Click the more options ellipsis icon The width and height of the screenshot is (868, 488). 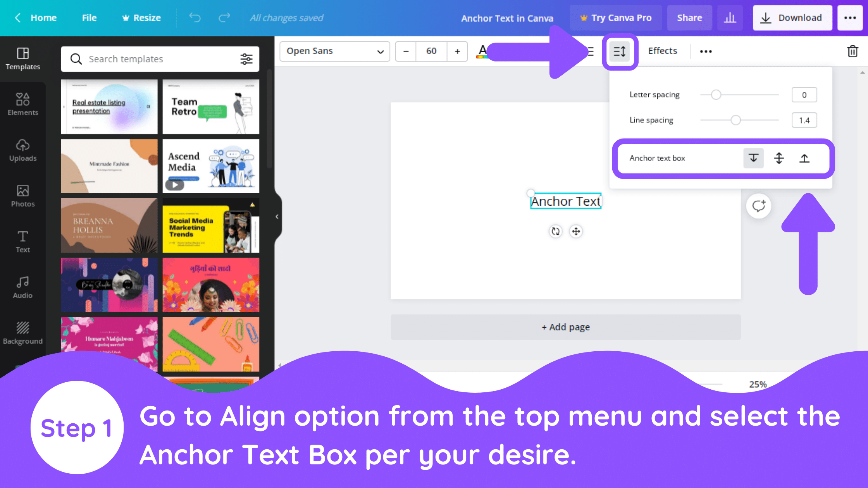[x=706, y=51]
